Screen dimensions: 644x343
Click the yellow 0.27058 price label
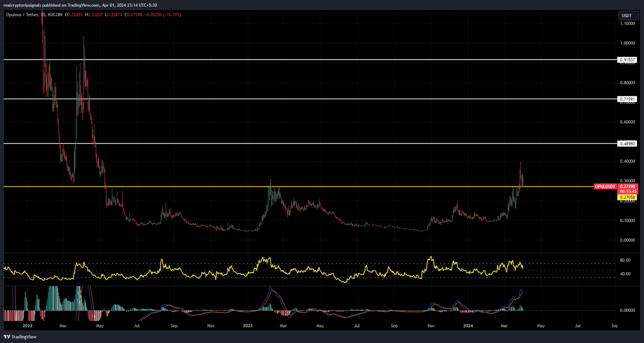(x=626, y=197)
